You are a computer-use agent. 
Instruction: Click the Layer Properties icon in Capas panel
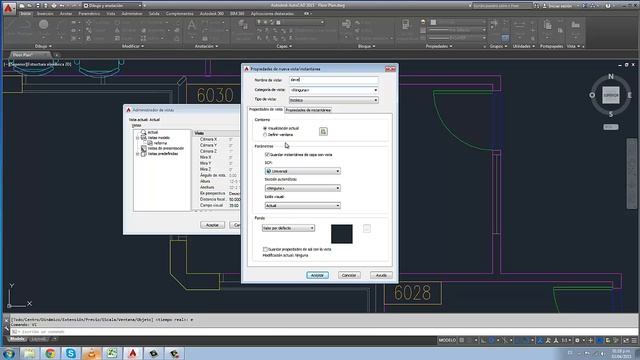pos(243,25)
